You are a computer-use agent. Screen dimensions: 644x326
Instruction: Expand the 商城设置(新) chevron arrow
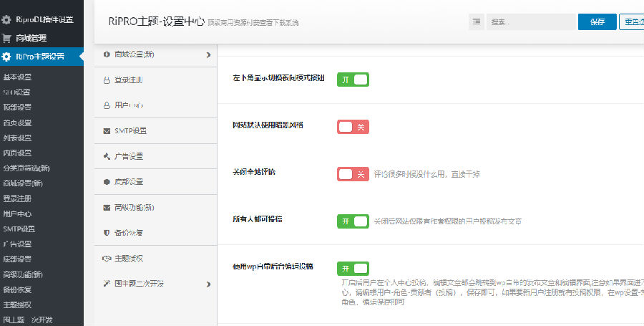(209, 54)
